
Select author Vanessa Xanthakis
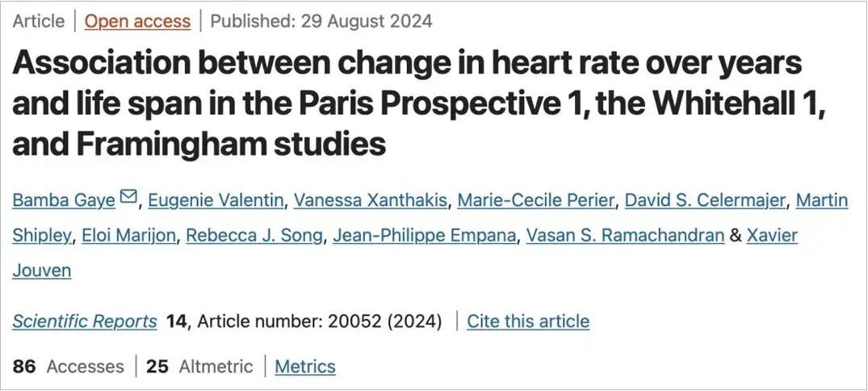click(x=369, y=200)
